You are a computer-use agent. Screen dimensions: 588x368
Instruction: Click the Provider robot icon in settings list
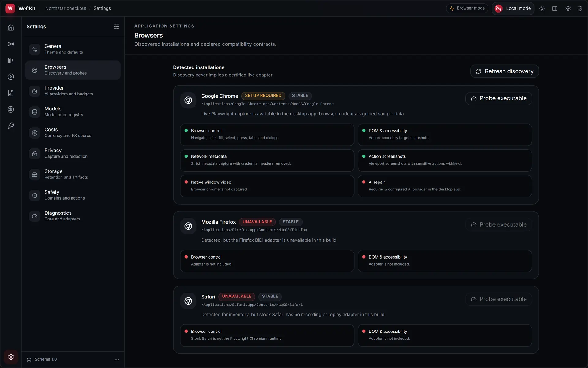point(35,91)
